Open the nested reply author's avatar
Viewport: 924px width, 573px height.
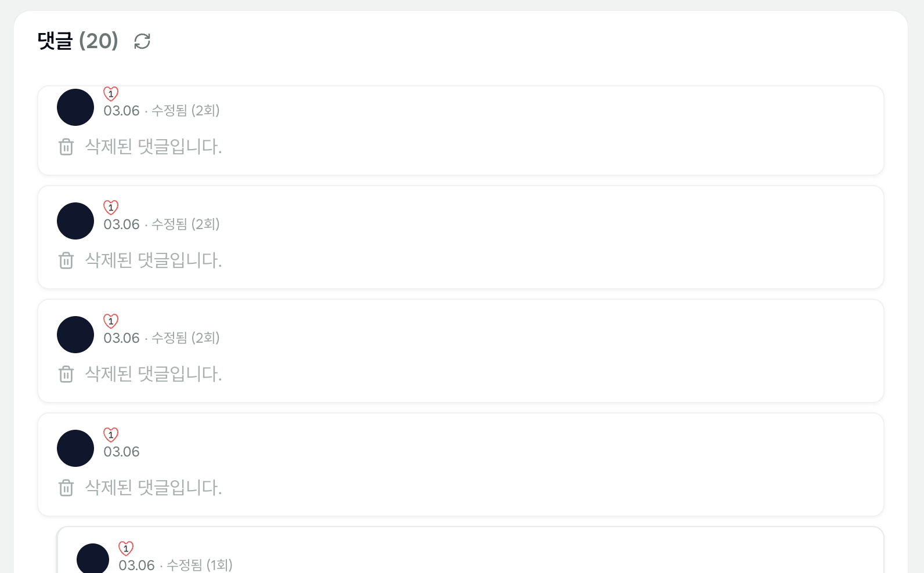point(93,559)
